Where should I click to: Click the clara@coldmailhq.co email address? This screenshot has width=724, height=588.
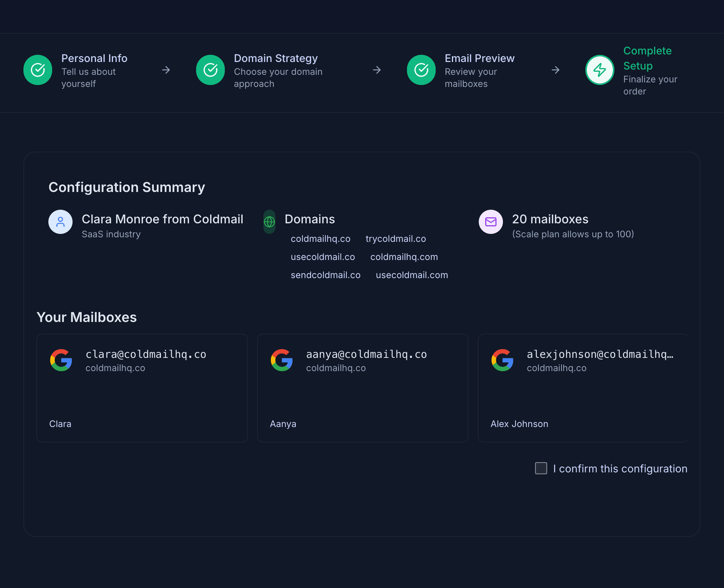pos(146,354)
